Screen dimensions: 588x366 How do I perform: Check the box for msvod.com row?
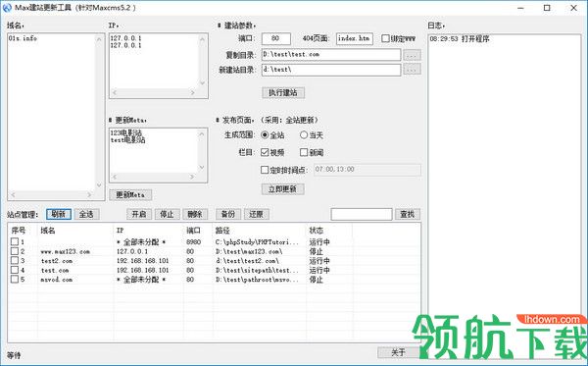15,280
